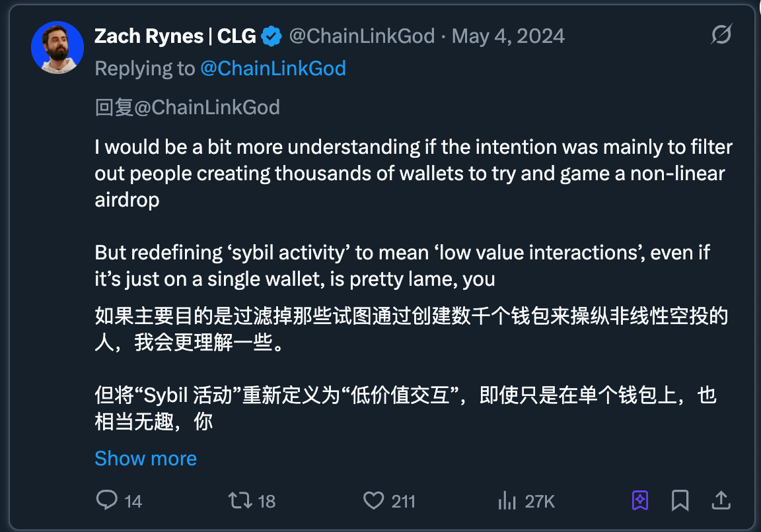Click the purple bookmark-star extension icon
Viewport: 761px width, 532px height.
[x=639, y=501]
